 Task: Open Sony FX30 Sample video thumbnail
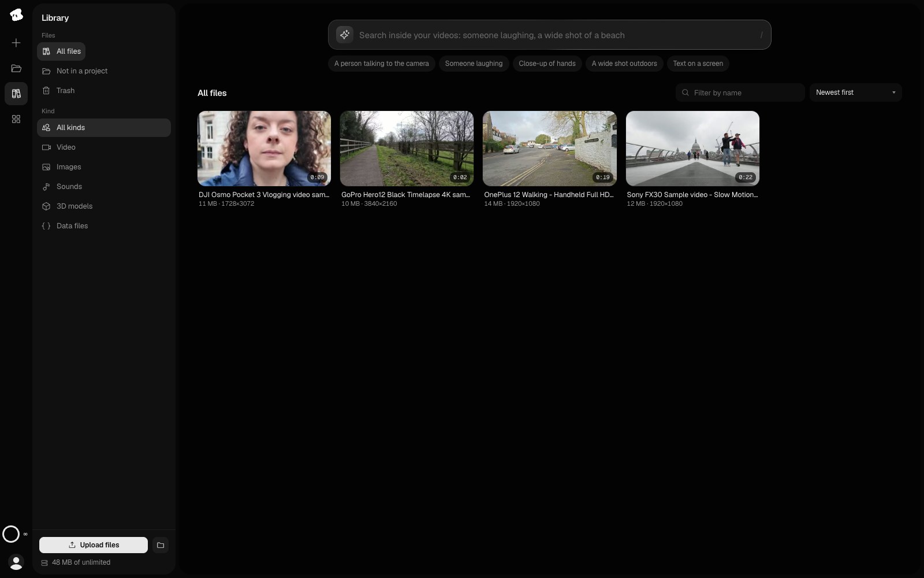tap(692, 149)
